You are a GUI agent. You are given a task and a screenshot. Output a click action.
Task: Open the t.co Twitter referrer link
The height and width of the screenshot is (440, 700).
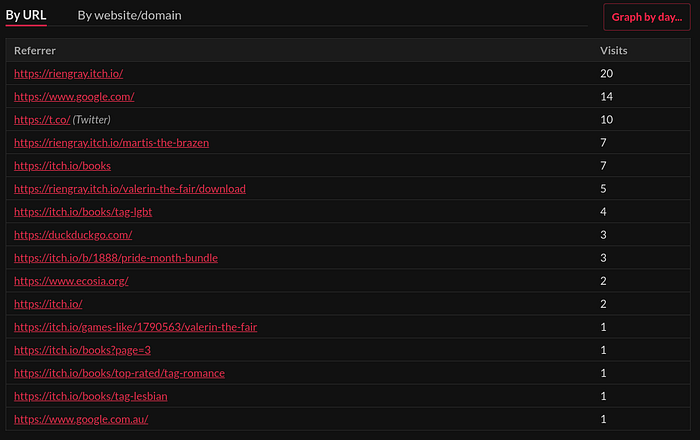[x=42, y=120]
